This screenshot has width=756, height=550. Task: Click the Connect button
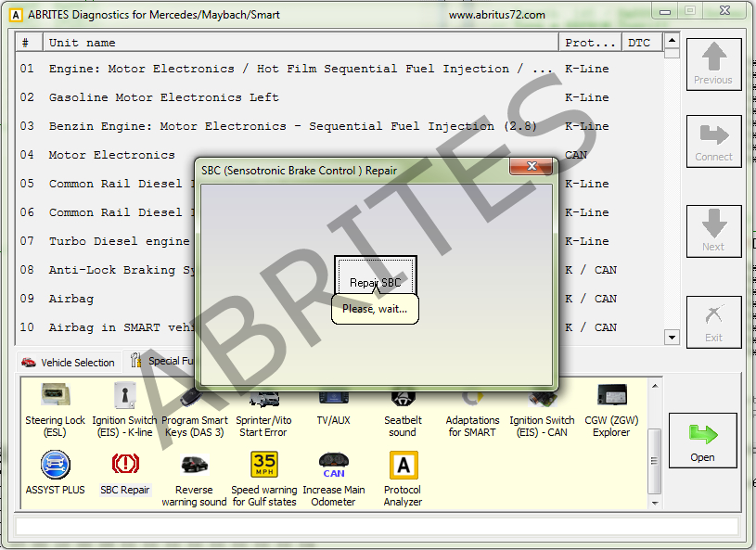[713, 141]
